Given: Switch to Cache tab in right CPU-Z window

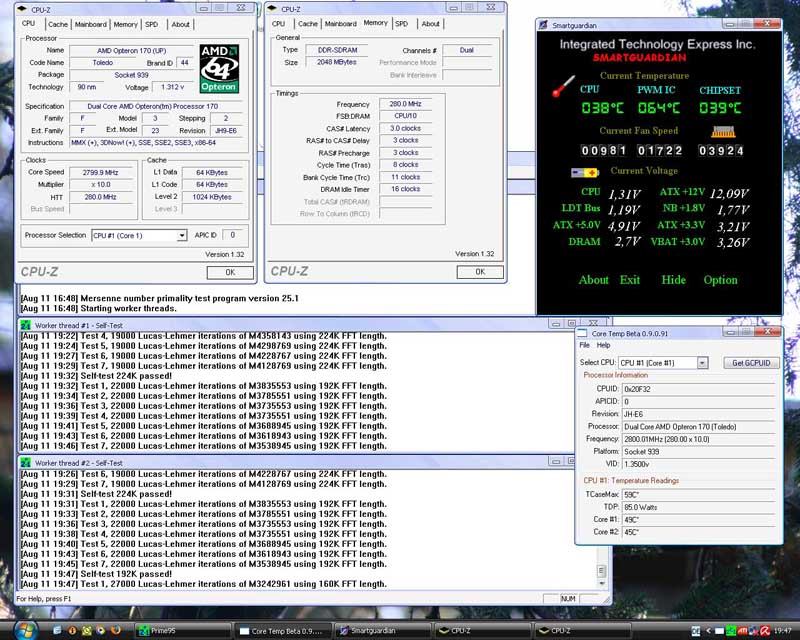Looking at the screenshot, I should click(308, 24).
